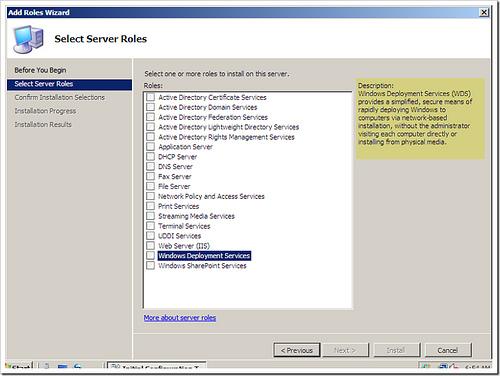This screenshot has height=376, width=500.
Task: Click the server computer wizard icon
Action: click(28, 39)
